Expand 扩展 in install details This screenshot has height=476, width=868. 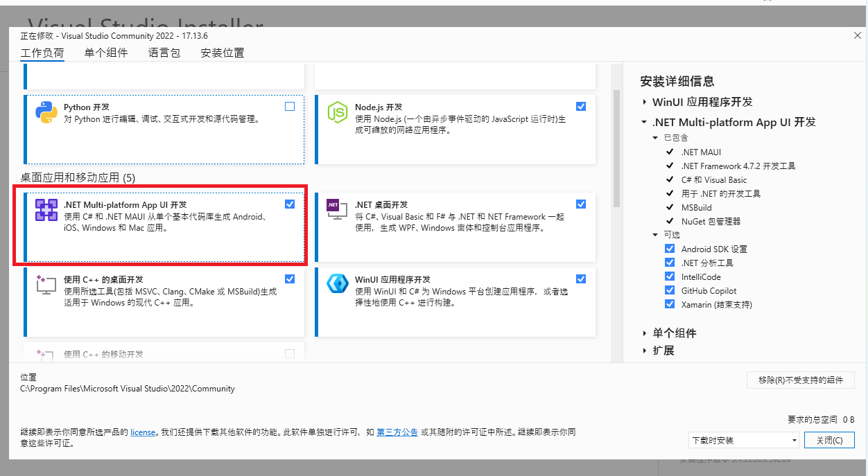[645, 351]
